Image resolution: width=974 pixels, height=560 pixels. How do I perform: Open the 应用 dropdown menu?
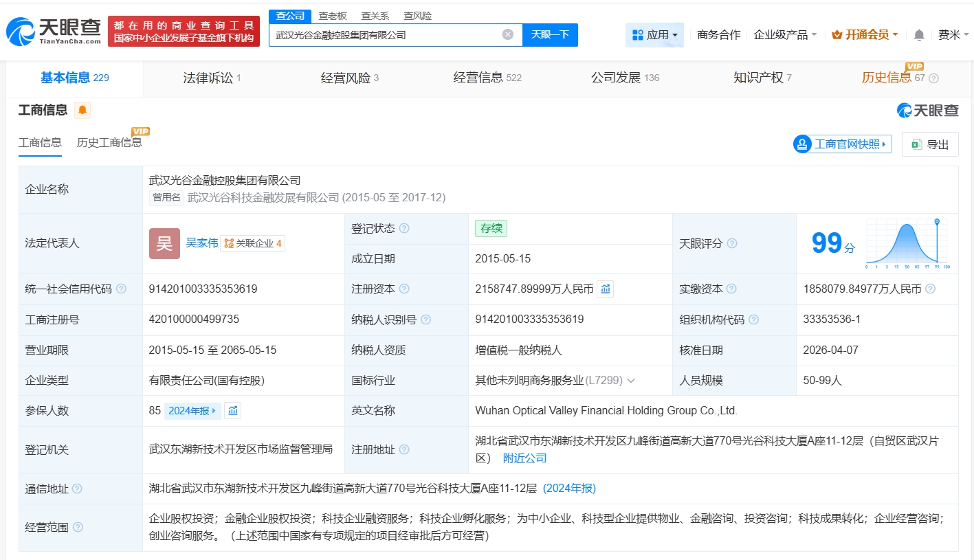[654, 35]
